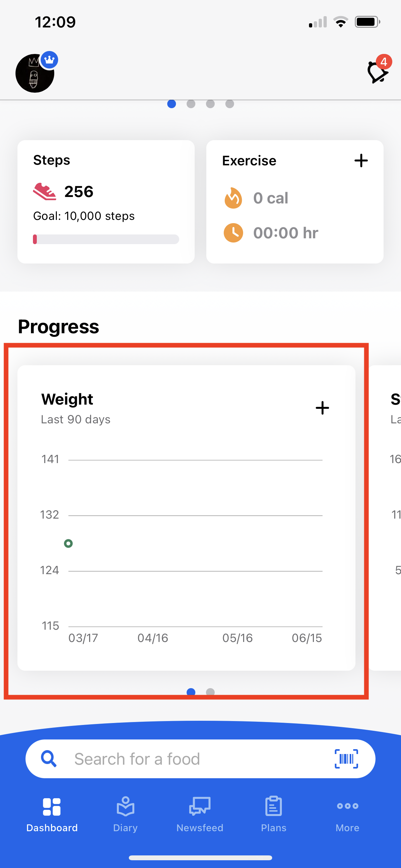
Task: Tap the profile avatar picture
Action: 35,73
